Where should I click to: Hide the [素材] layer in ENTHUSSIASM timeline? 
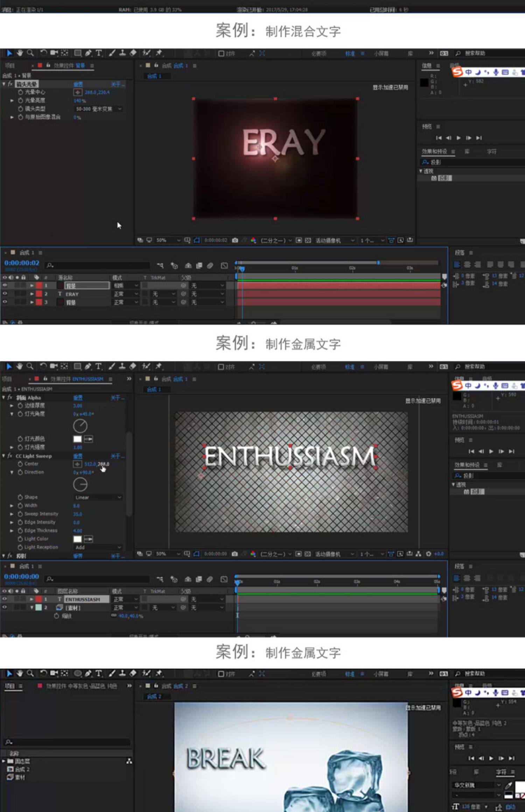pos(5,607)
